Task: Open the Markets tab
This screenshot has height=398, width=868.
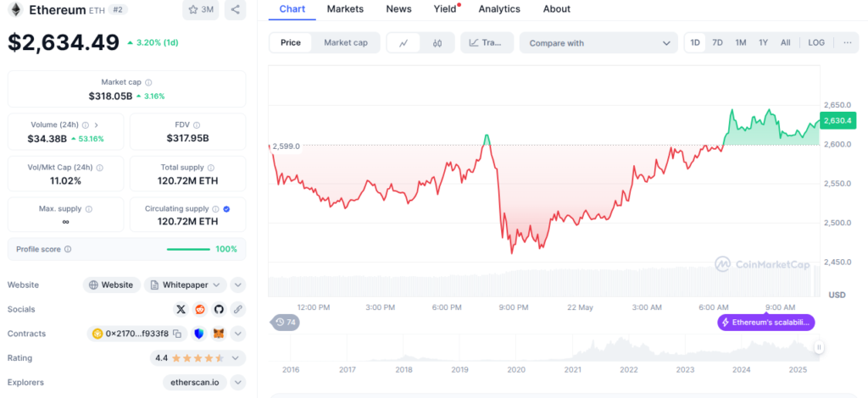Action: pyautogui.click(x=346, y=8)
